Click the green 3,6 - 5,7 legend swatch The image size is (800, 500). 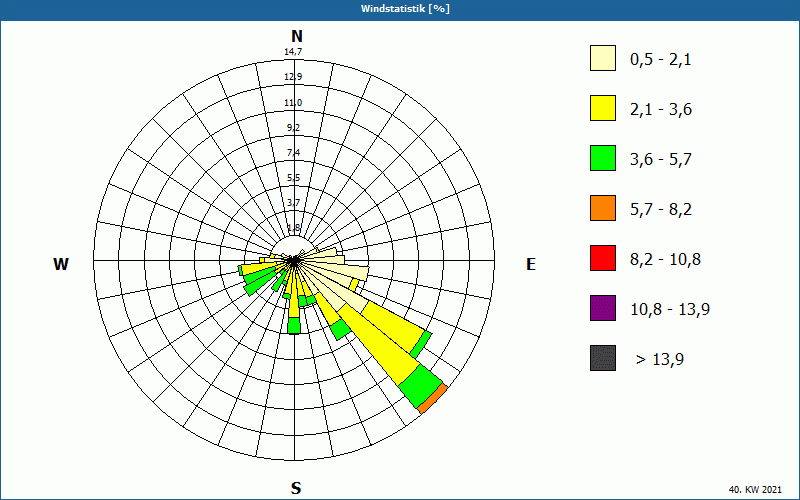[x=603, y=158]
